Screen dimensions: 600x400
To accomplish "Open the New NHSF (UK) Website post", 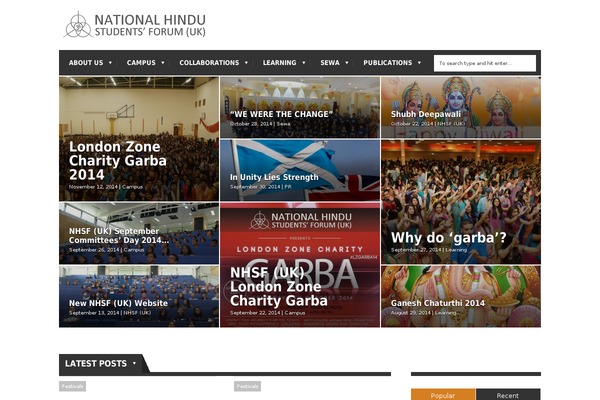I will point(118,303).
